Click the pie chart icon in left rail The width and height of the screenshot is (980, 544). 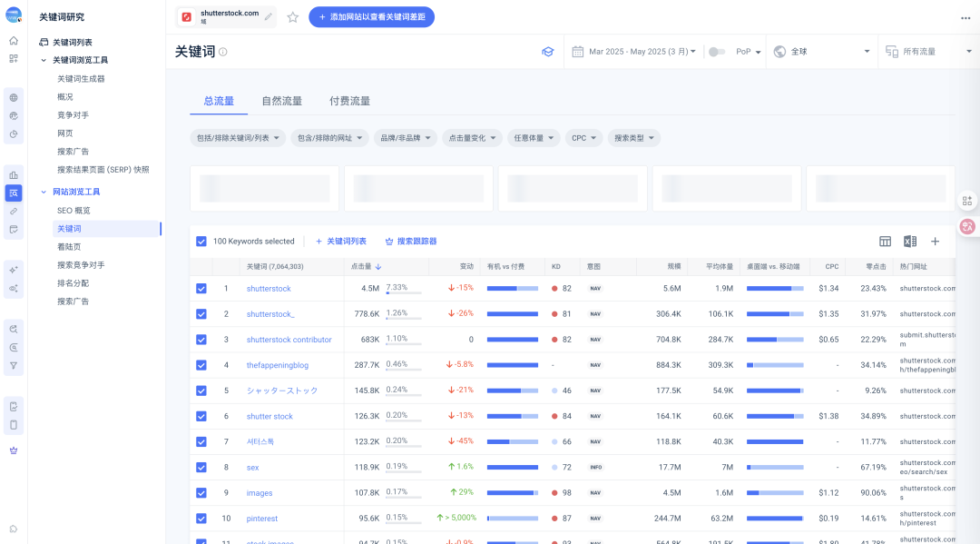[x=13, y=134]
